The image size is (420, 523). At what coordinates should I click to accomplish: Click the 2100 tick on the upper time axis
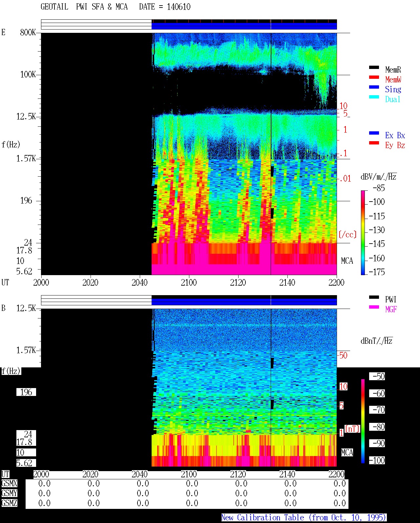pyautogui.click(x=189, y=282)
